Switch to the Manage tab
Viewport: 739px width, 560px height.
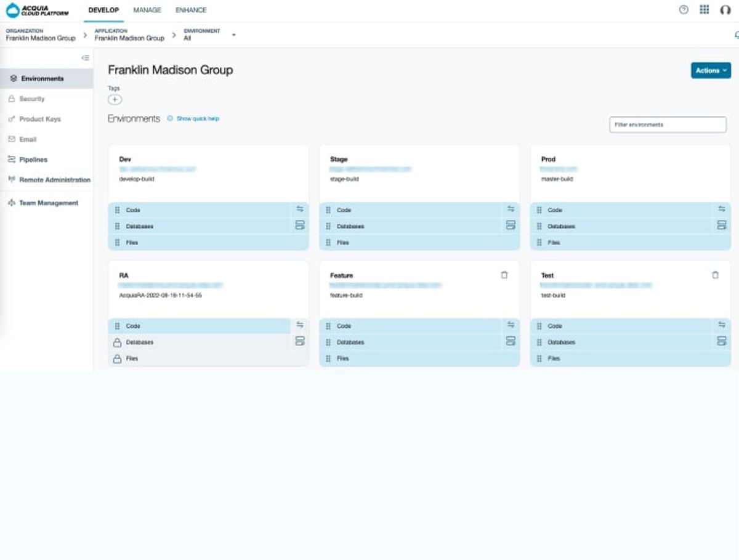(147, 10)
